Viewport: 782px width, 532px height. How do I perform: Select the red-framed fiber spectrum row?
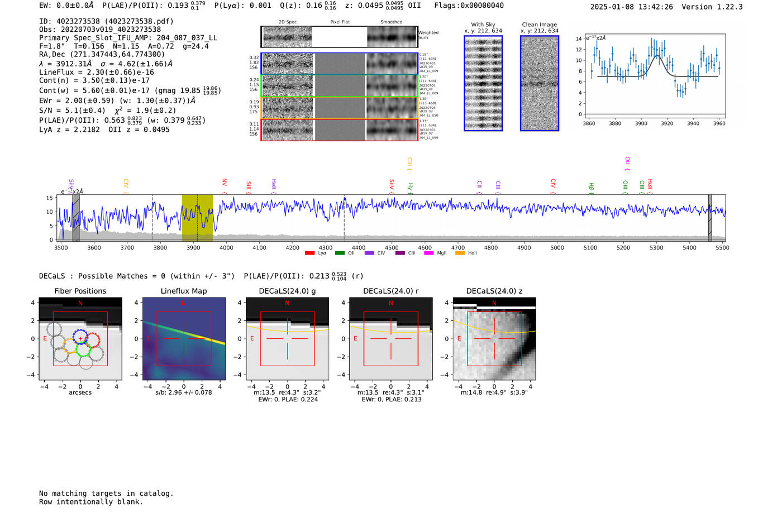coord(339,130)
